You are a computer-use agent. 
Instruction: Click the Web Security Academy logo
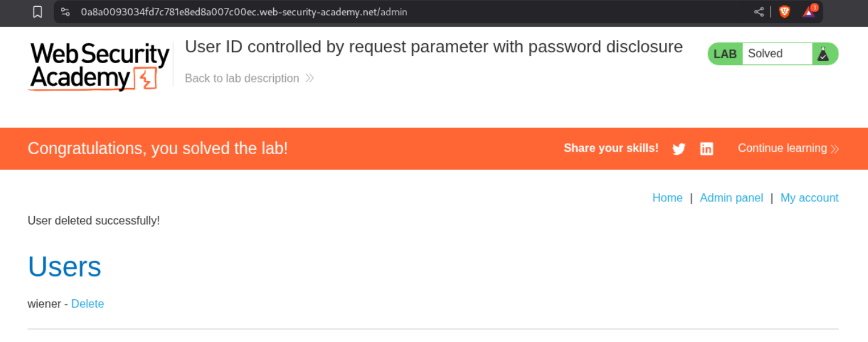pos(100,66)
